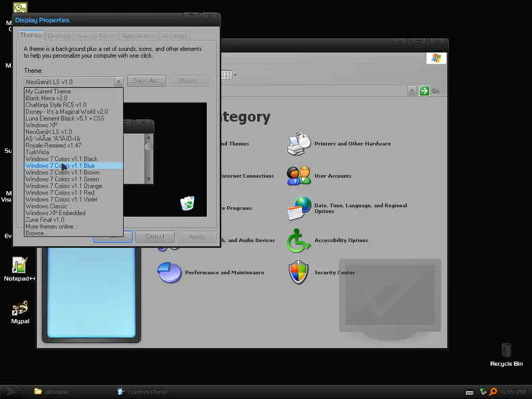Switch to the Desktop tab
The height and width of the screenshot is (399, 532).
pos(59,36)
